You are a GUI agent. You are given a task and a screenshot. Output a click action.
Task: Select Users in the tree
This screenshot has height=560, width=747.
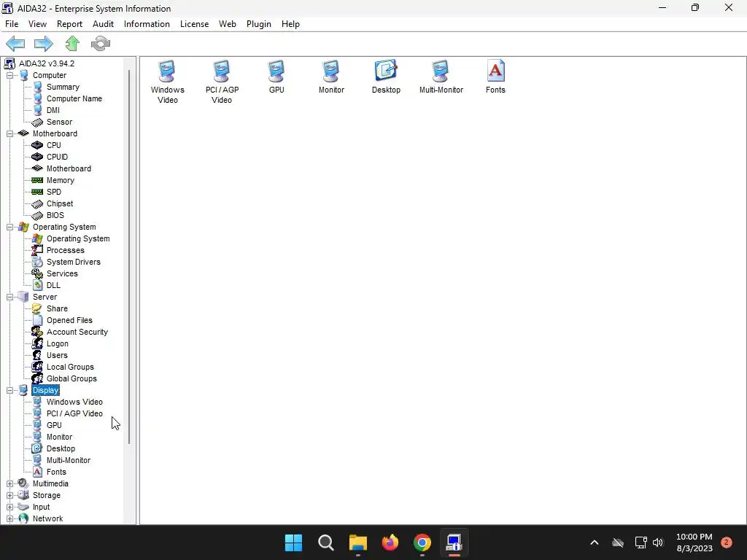57,355
